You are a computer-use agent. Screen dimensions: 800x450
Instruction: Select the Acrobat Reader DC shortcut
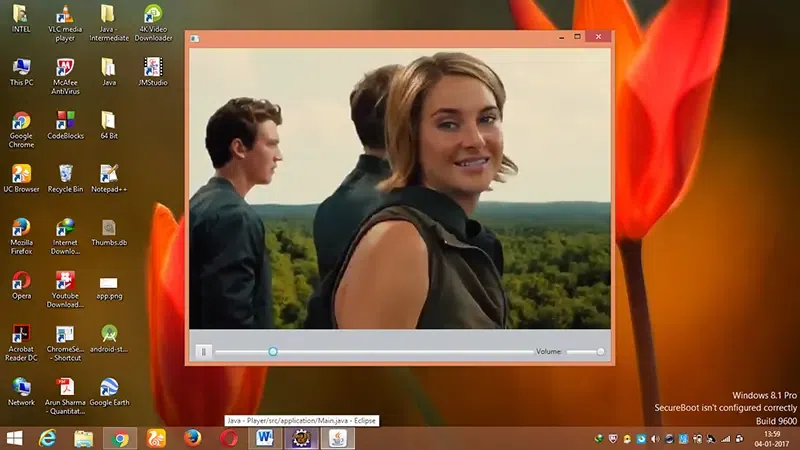pos(21,343)
